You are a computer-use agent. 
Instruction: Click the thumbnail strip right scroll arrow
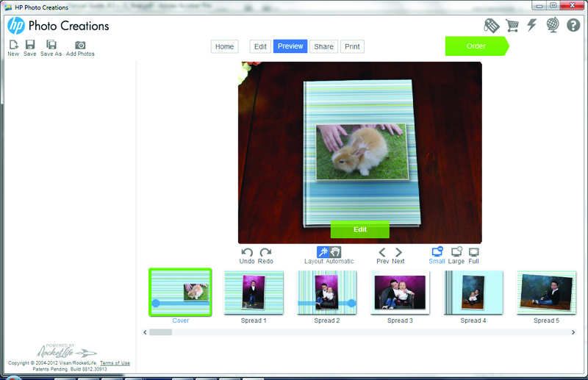pyautogui.click(x=573, y=332)
